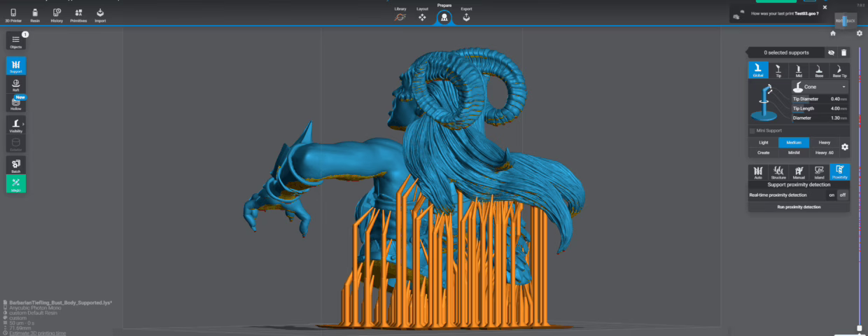Select the Support tool in sidebar
This screenshot has height=336, width=868.
pyautogui.click(x=16, y=66)
